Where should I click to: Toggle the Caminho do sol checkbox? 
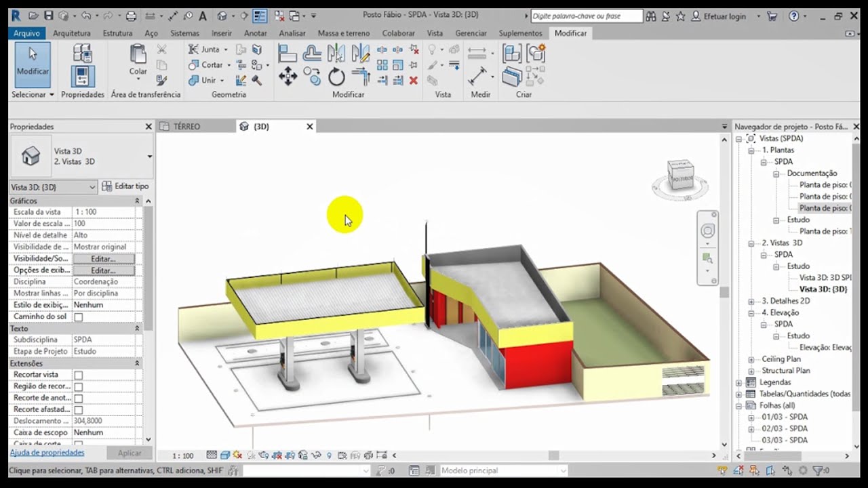click(x=78, y=317)
